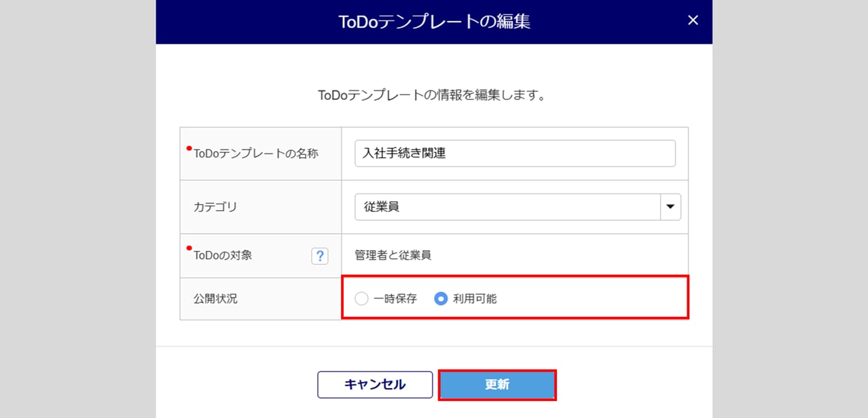Image resolution: width=868 pixels, height=418 pixels.
Task: Click the ToDoテンプレートの名称 field label
Action: pyautogui.click(x=256, y=154)
